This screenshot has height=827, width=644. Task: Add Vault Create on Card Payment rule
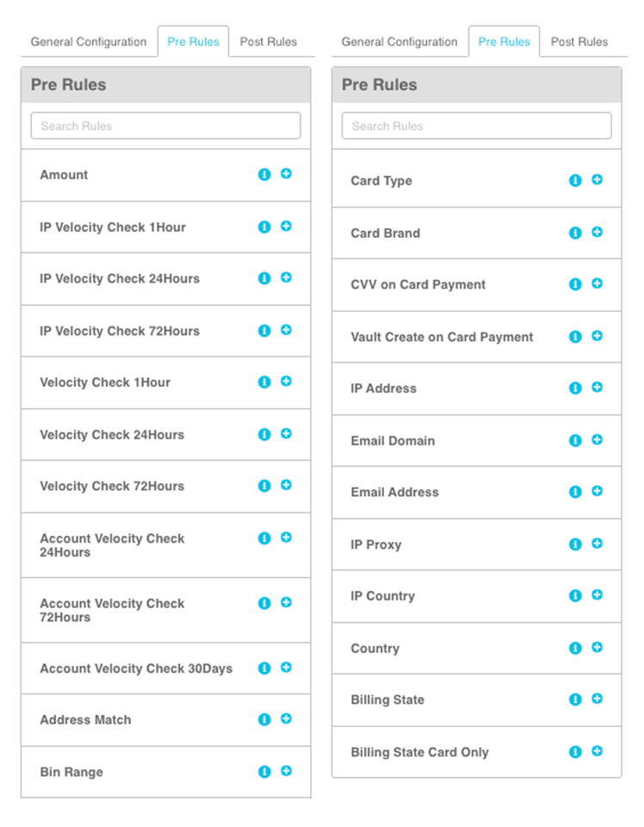[598, 336]
